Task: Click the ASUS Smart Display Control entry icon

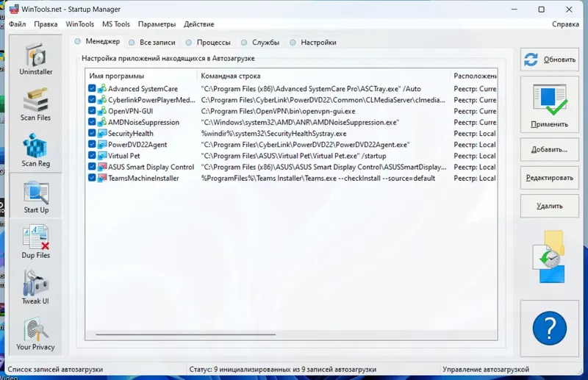Action: 102,167
